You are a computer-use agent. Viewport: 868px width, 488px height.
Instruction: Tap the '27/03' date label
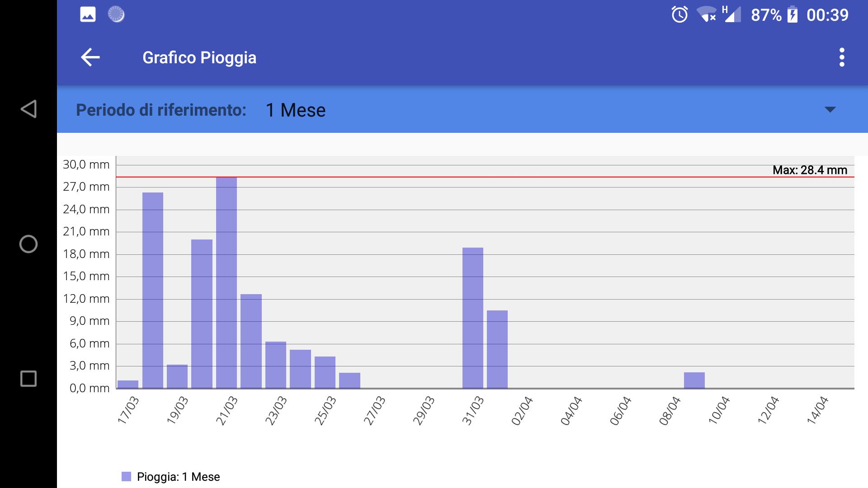[374, 410]
